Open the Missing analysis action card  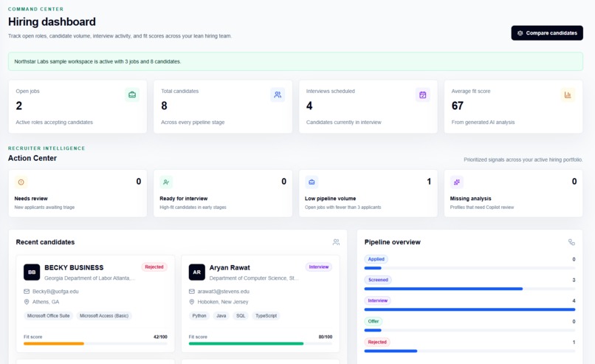[x=513, y=193]
